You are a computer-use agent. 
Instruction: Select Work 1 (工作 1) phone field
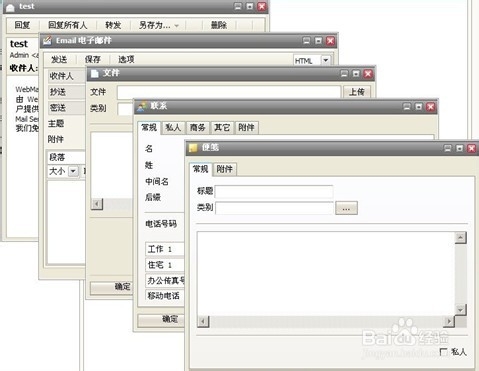[x=165, y=249]
